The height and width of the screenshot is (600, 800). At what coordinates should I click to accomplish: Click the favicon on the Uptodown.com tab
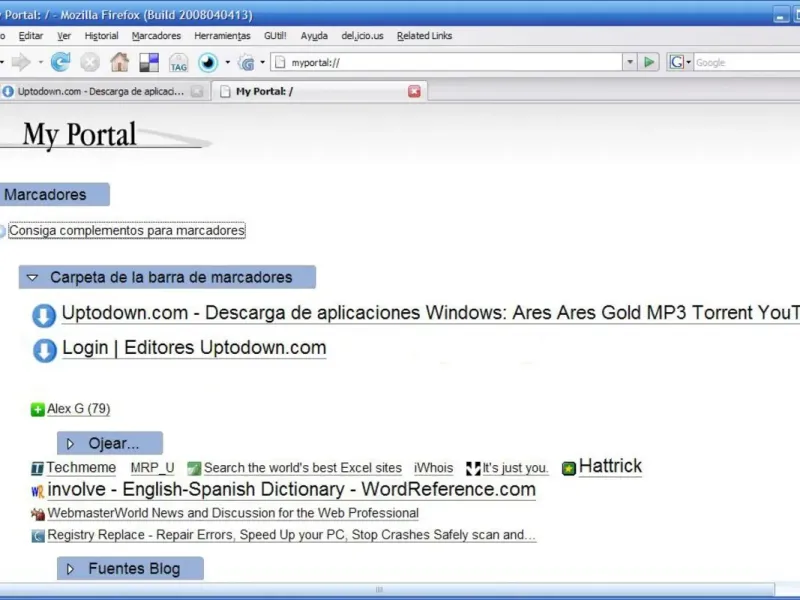point(8,91)
